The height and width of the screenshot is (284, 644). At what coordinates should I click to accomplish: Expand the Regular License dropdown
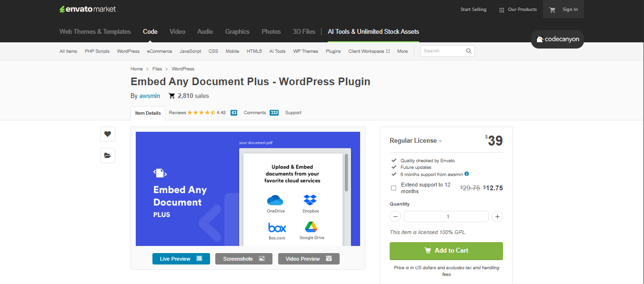coord(416,141)
